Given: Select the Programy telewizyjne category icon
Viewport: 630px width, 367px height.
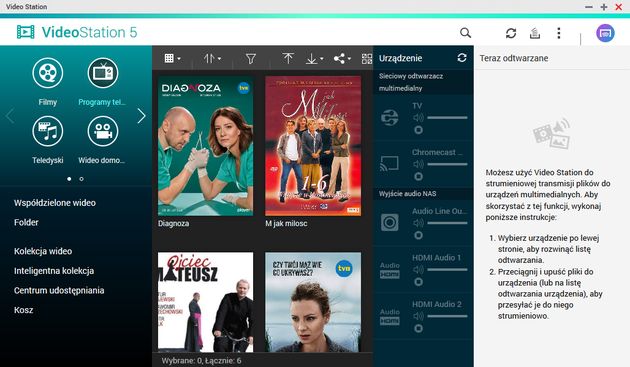Looking at the screenshot, I should [103, 73].
